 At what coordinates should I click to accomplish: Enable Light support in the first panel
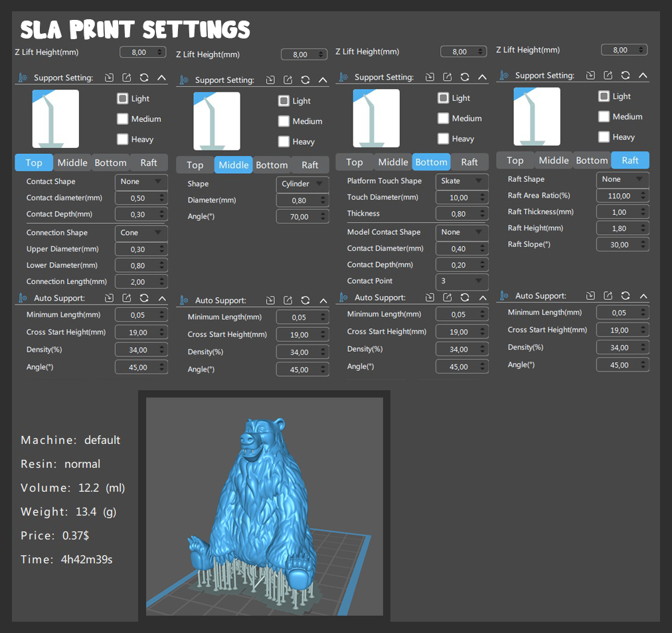(122, 98)
